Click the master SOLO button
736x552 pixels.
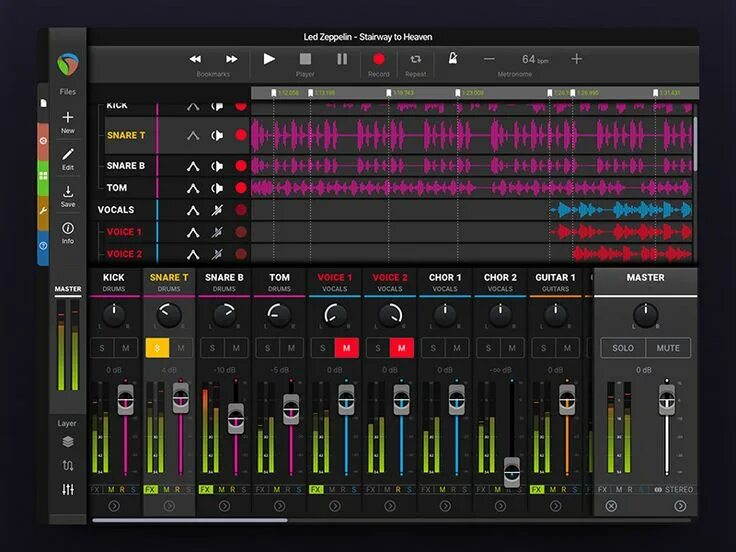[623, 348]
